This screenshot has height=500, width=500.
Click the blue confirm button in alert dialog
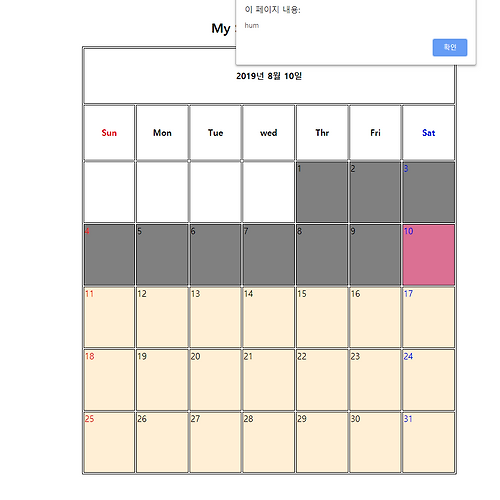(x=450, y=47)
